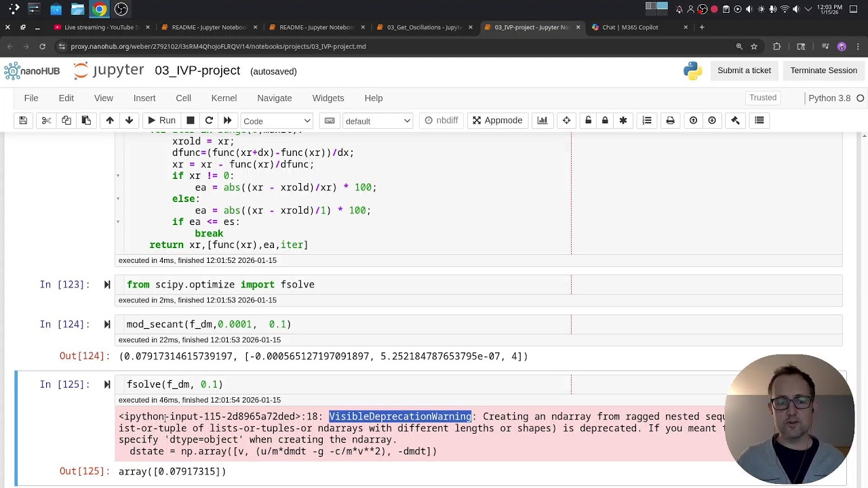This screenshot has width=868, height=488.
Task: Run cell In [124] with its play icon
Action: 107,324
